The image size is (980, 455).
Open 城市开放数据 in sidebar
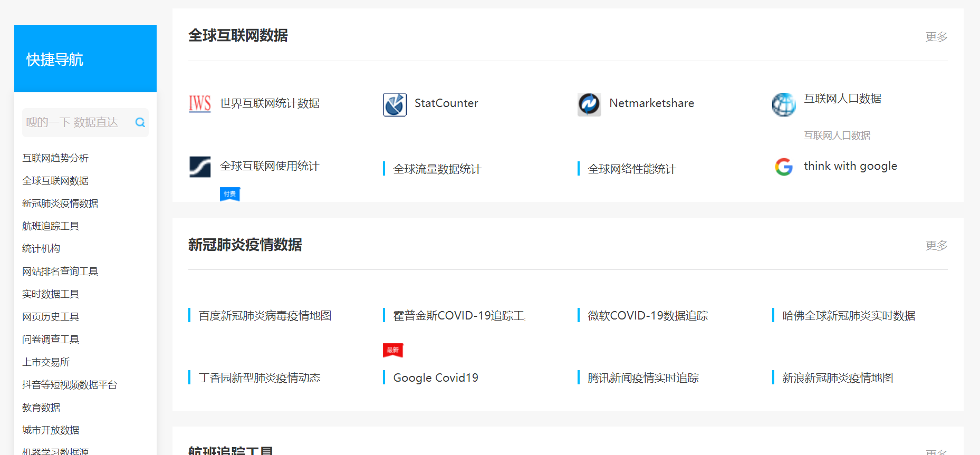tap(51, 430)
